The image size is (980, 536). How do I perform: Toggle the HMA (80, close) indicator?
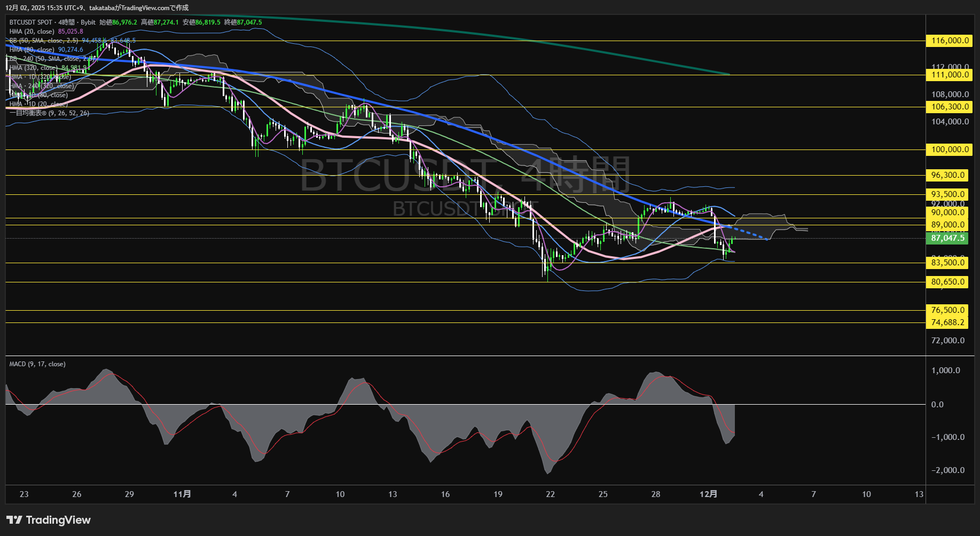point(31,49)
